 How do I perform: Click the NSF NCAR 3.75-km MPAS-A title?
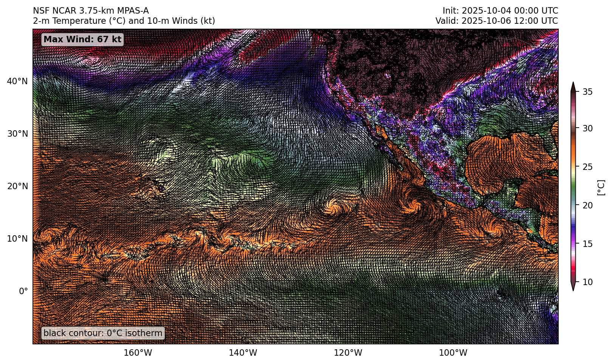coord(91,11)
